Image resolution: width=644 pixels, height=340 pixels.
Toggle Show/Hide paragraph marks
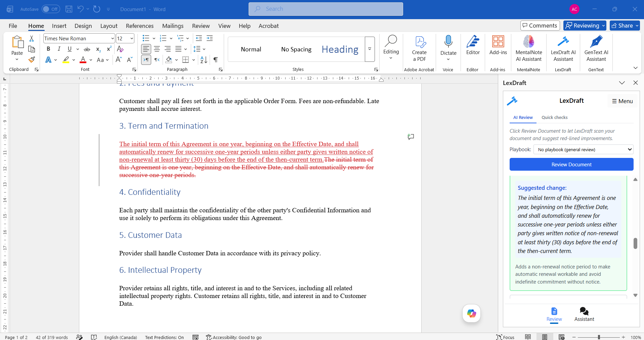coord(216,60)
